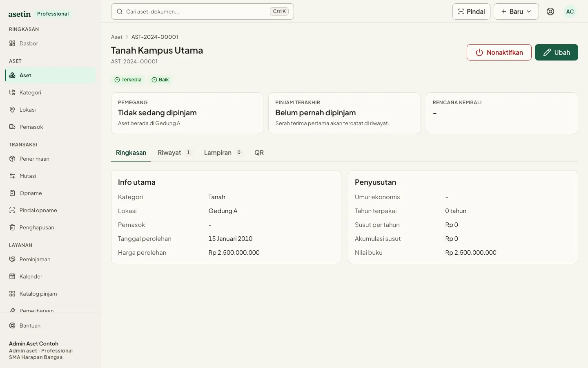Image resolution: width=588 pixels, height=368 pixels.
Task: Click the Tidak sedang dipinjam text
Action: (x=157, y=112)
